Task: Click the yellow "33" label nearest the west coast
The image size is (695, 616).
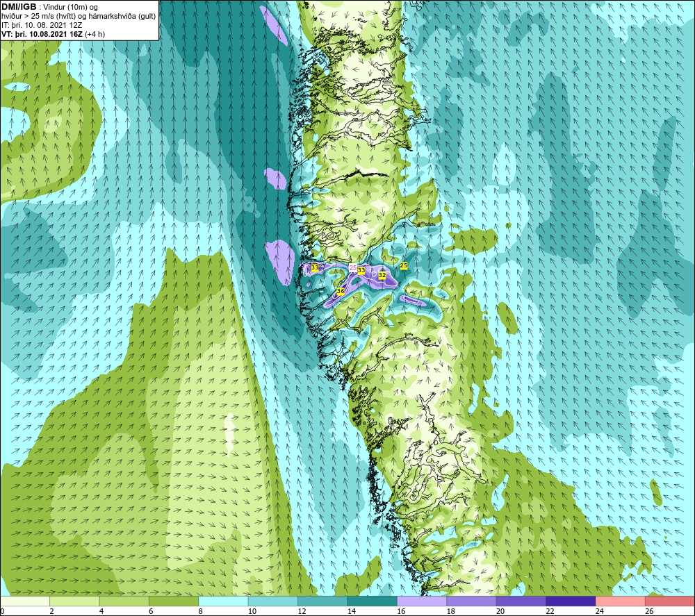Action: pos(315,267)
